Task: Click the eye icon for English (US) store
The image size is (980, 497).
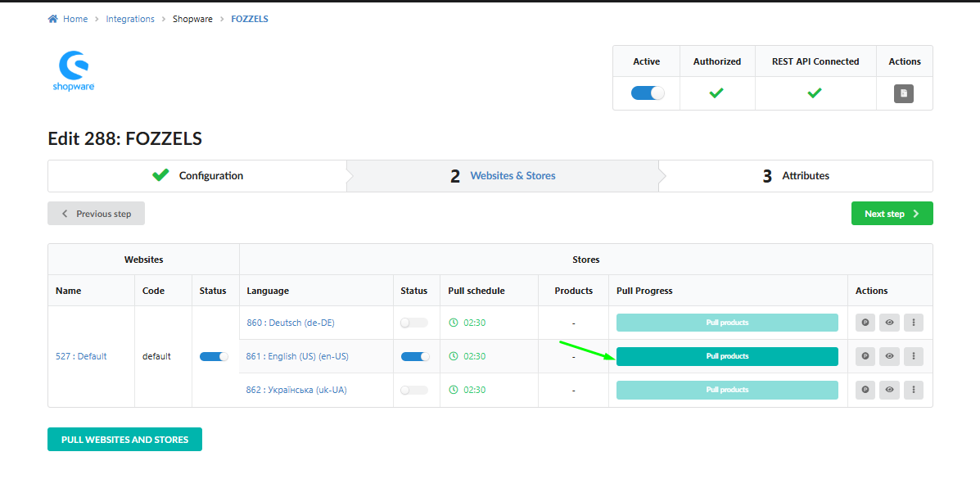Action: click(889, 356)
